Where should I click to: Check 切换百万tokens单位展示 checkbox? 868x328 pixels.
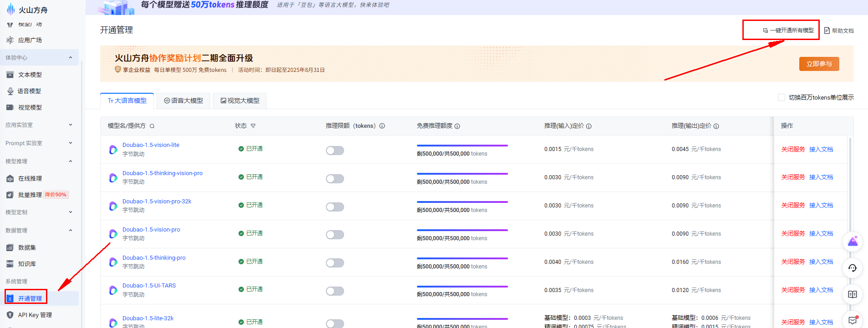coord(782,97)
